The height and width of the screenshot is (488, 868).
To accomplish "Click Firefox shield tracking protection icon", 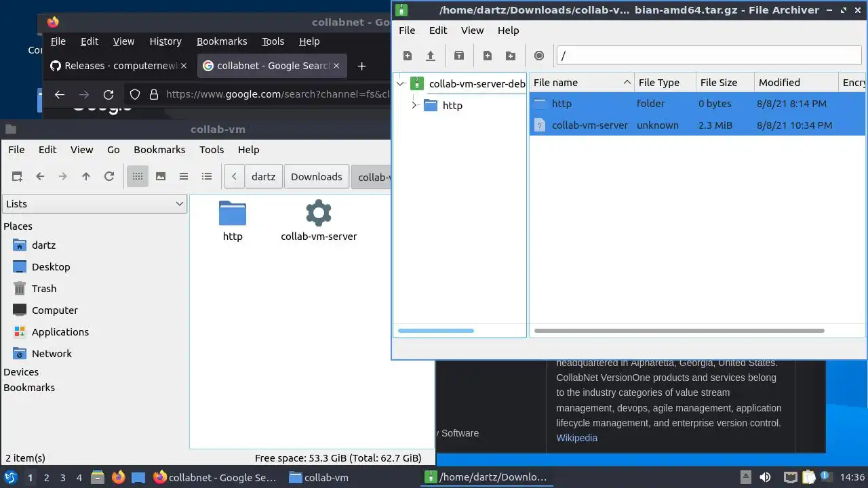I will [x=135, y=94].
